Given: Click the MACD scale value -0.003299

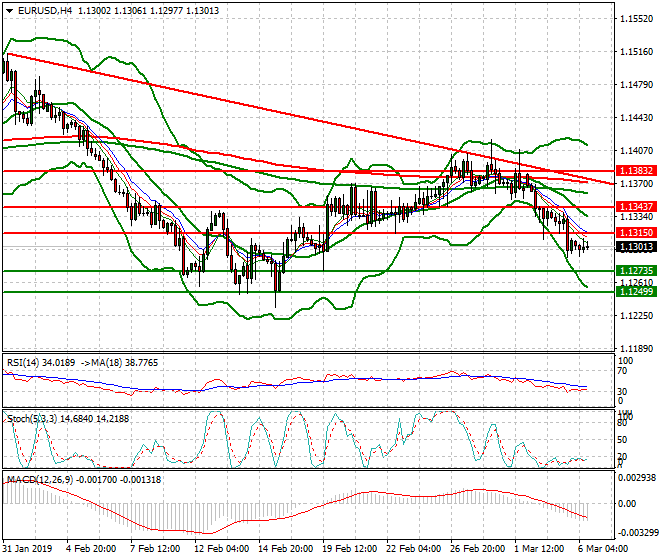Looking at the screenshot, I should [637, 533].
